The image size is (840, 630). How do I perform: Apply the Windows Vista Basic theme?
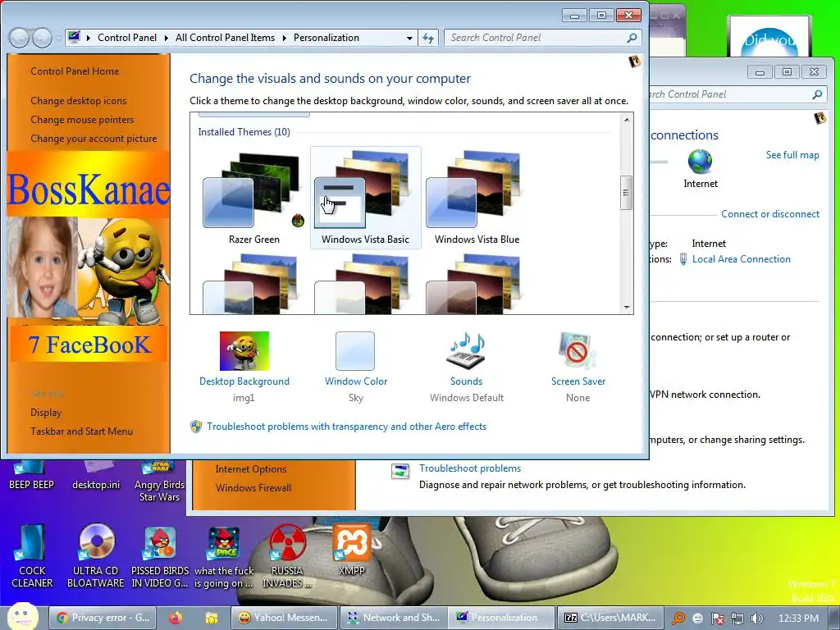coord(365,199)
